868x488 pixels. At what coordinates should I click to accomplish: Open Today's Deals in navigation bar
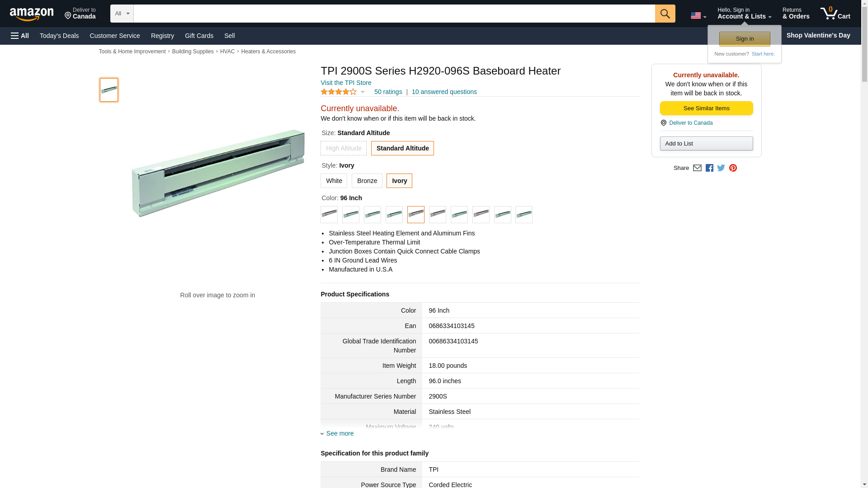[x=59, y=36]
